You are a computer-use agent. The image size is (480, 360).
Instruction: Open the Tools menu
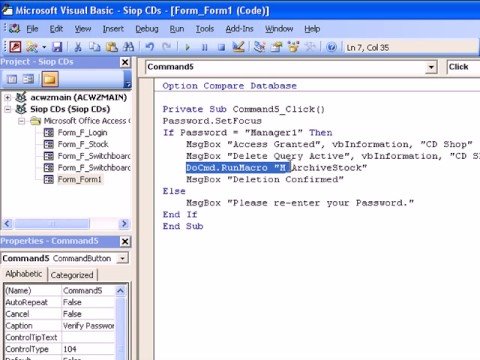(x=205, y=29)
